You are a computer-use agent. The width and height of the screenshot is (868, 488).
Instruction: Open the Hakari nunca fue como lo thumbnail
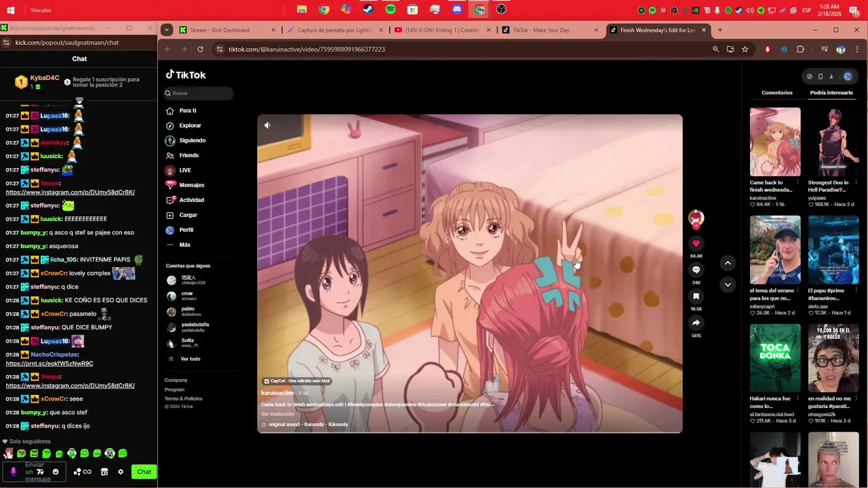pos(775,359)
